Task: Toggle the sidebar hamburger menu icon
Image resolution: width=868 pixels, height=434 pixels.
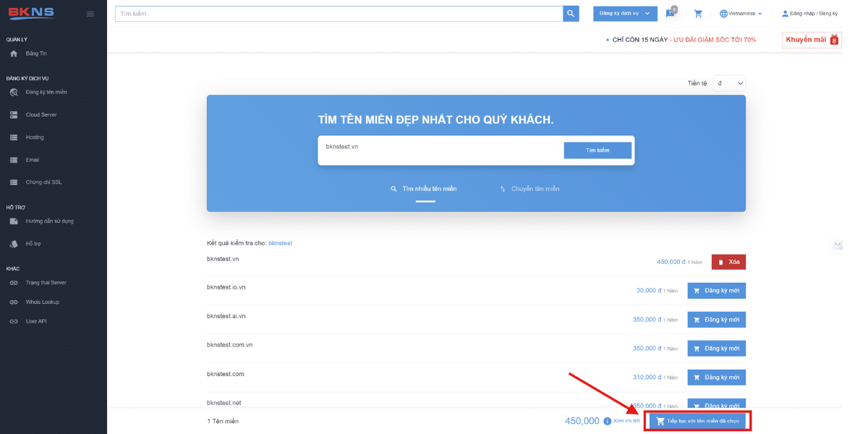Action: (90, 14)
